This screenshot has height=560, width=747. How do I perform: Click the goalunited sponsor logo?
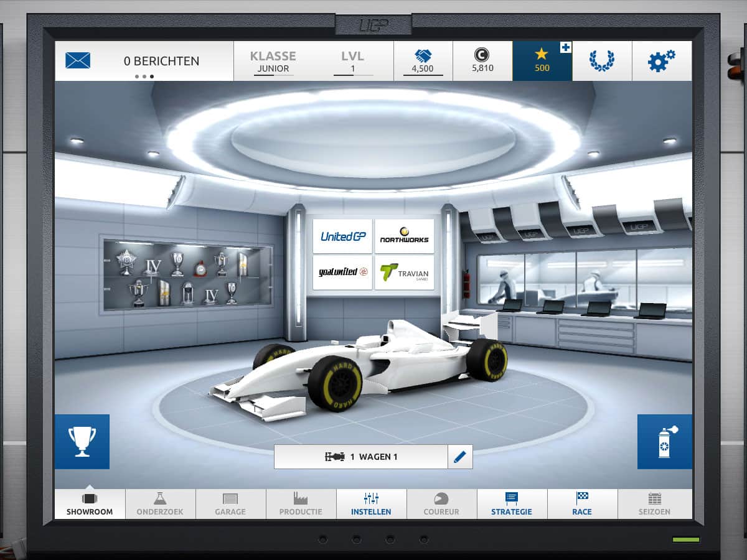pyautogui.click(x=342, y=273)
